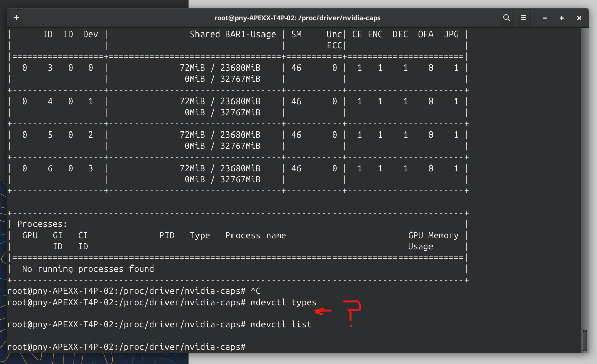Click the "GPU Memory" column header

pyautogui.click(x=433, y=236)
